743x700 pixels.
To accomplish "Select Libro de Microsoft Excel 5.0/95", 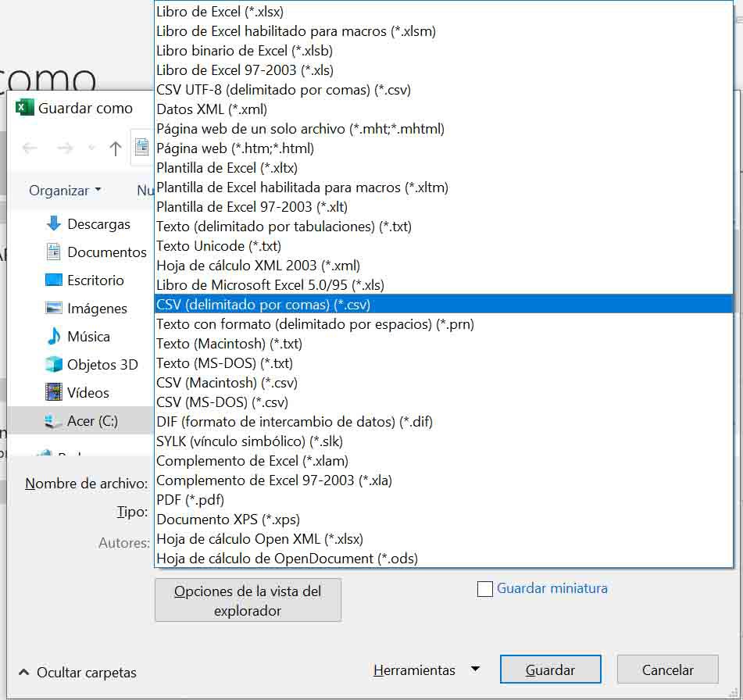I will [x=444, y=285].
